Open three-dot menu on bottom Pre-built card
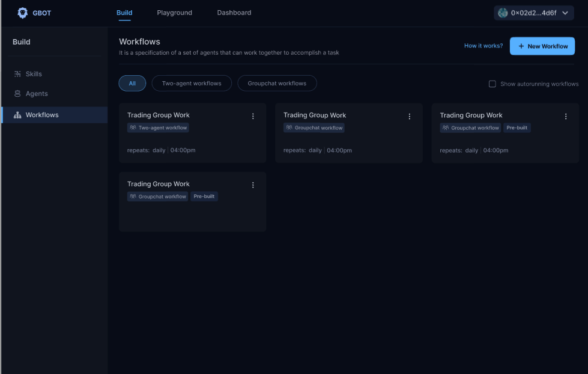The height and width of the screenshot is (374, 588). (x=253, y=185)
